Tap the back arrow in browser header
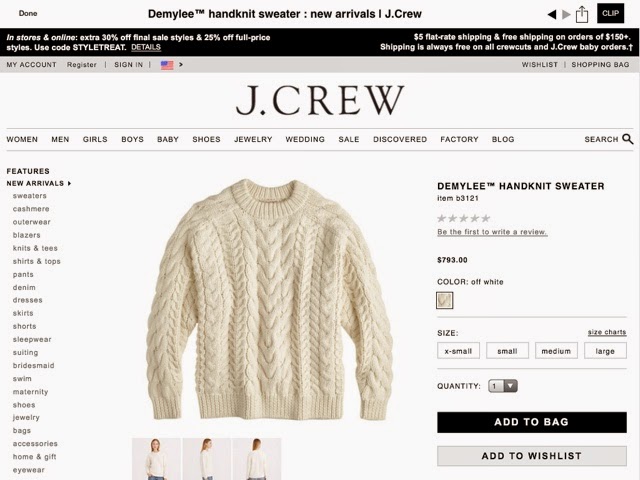The width and height of the screenshot is (640, 480). 552,15
